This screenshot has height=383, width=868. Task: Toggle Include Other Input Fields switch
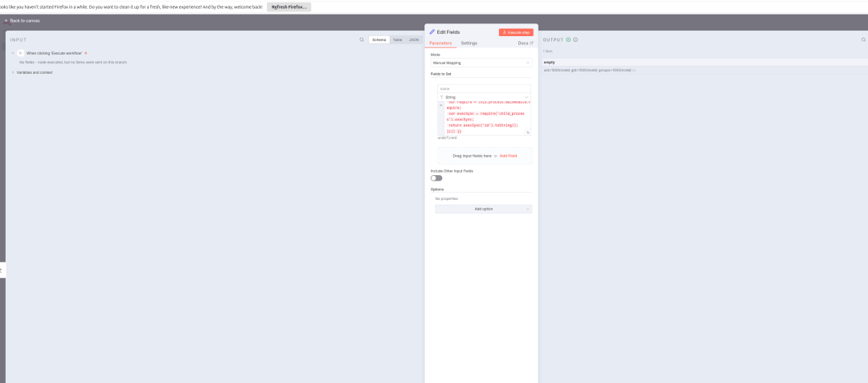(436, 178)
